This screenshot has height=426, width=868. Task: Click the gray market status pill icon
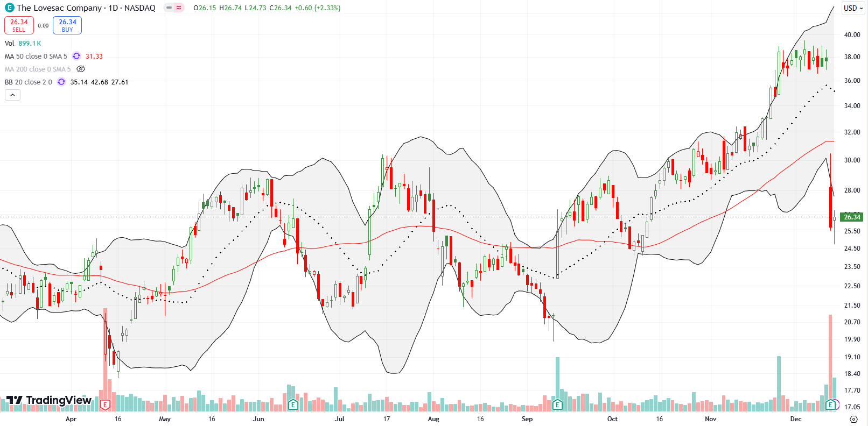click(169, 8)
